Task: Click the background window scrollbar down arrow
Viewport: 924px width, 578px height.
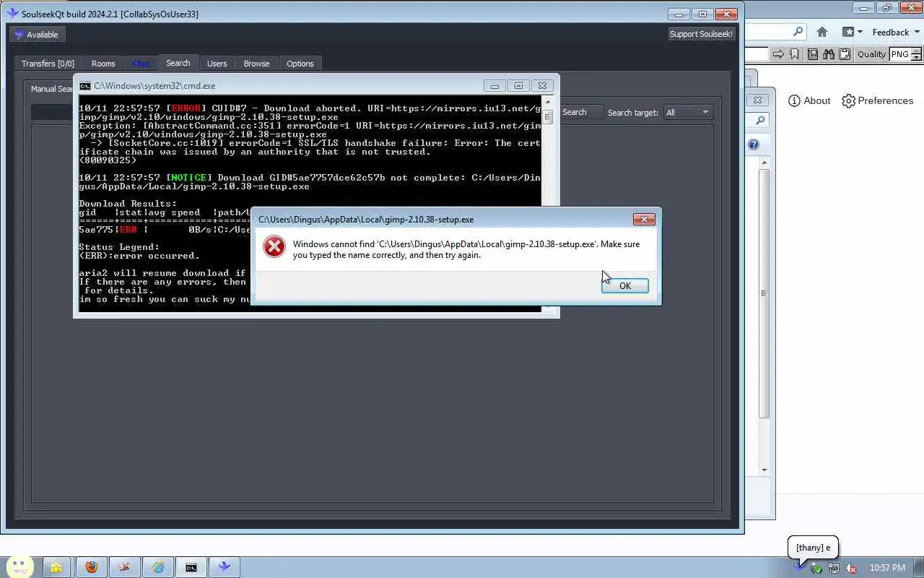Action: tap(764, 470)
